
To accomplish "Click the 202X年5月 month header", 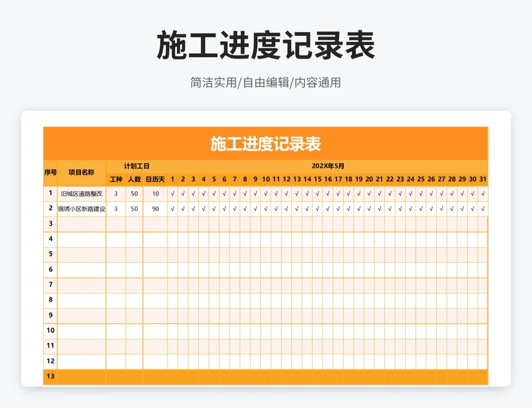I will click(328, 166).
